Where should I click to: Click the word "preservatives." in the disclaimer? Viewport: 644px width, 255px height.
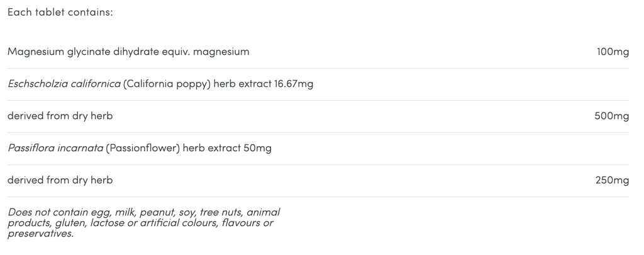[x=41, y=233]
